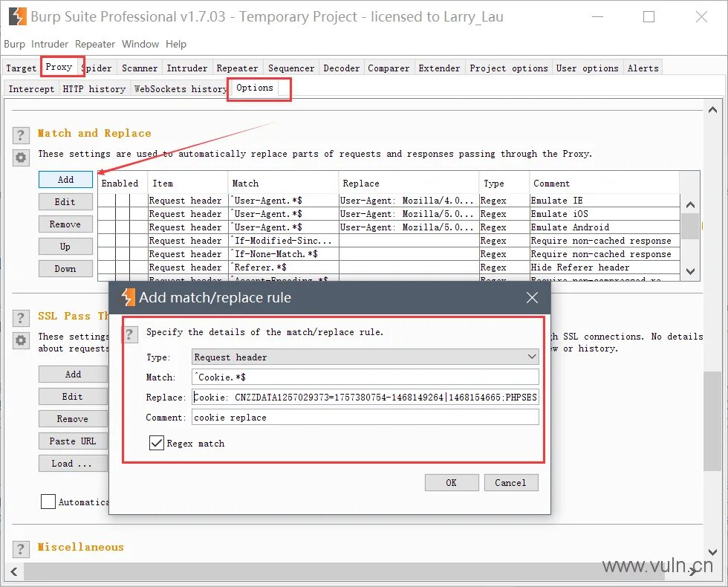Image resolution: width=728 pixels, height=587 pixels.
Task: Click Remove in Match and Replace
Action: (x=65, y=224)
